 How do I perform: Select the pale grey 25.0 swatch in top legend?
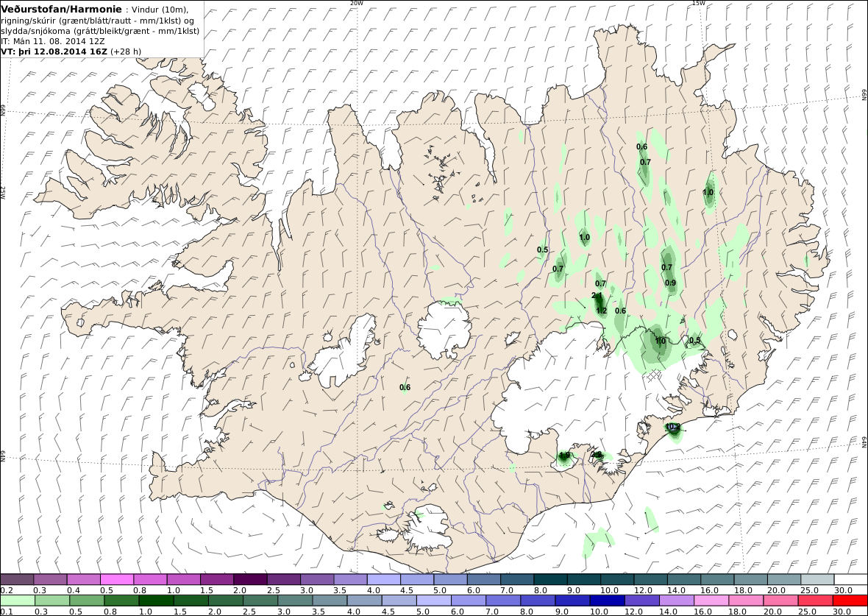(818, 579)
